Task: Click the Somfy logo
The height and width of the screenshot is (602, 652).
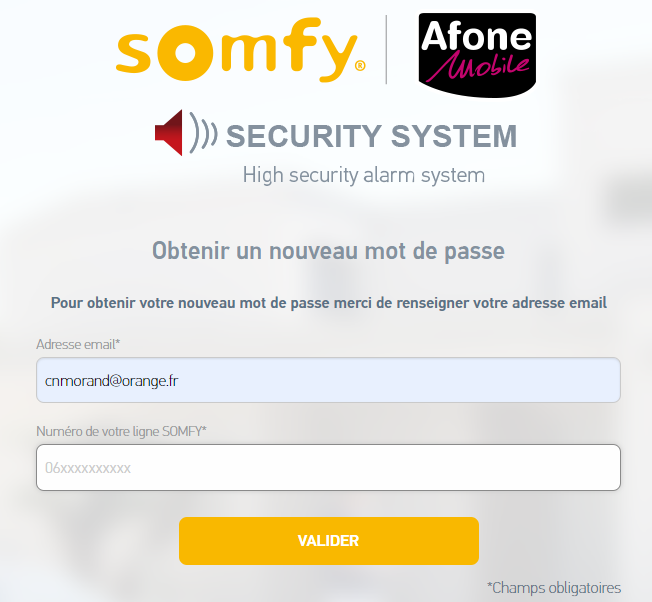Action: [237, 52]
